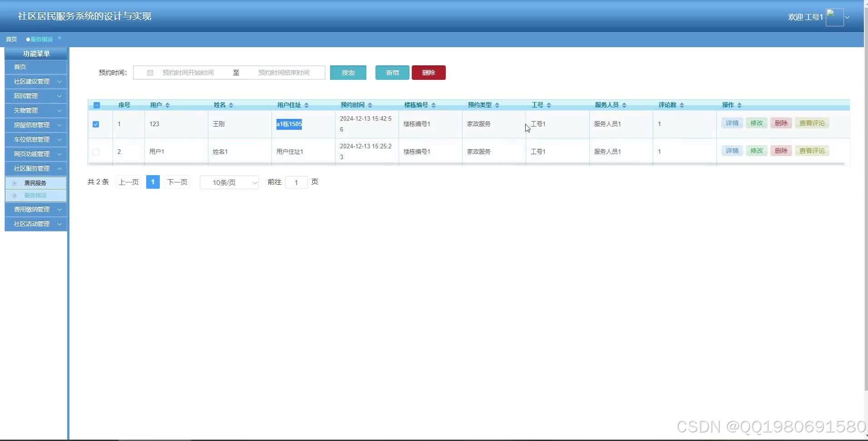This screenshot has height=441, width=868.
Task: Click the 预约时间开始时间 input
Action: [x=188, y=73]
